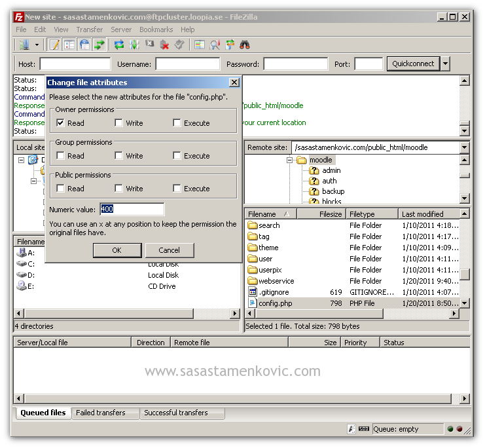Click the E: CD drive icon
Viewport: 485px width, 448px height.
point(22,286)
